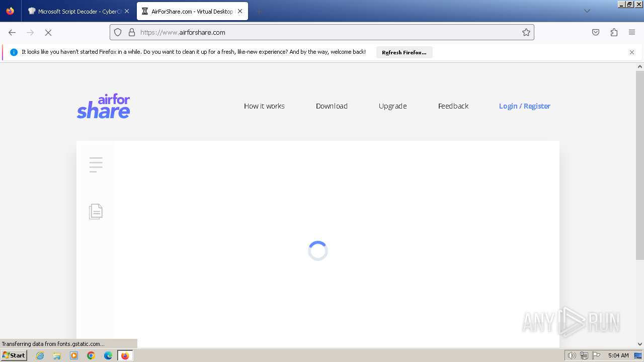Close the Microsoft Script Decoder tab
Image resolution: width=644 pixels, height=362 pixels.
click(127, 11)
